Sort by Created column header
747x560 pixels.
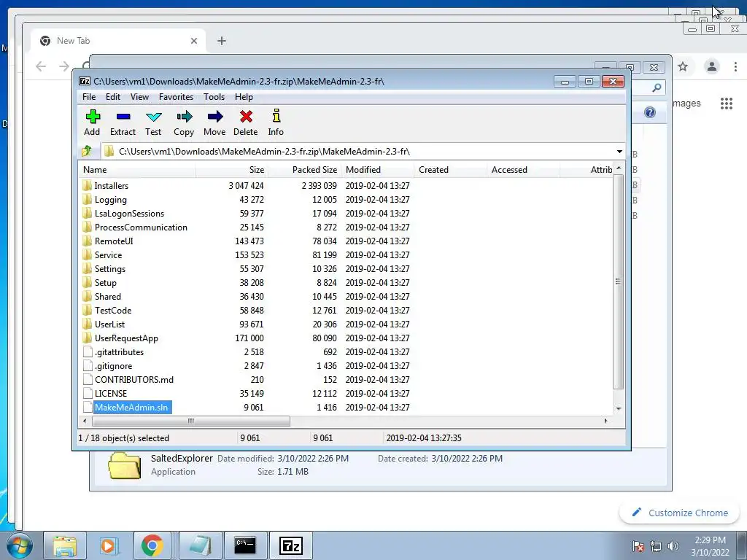[x=450, y=169]
